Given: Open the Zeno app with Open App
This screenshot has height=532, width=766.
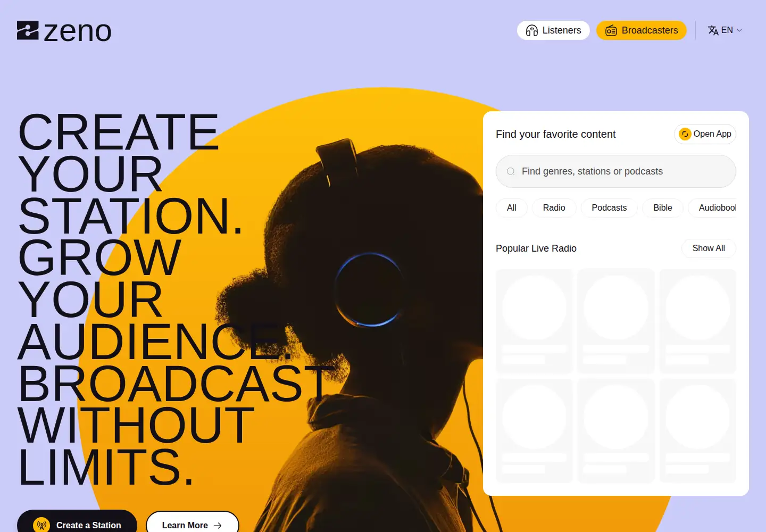Looking at the screenshot, I should [x=705, y=134].
